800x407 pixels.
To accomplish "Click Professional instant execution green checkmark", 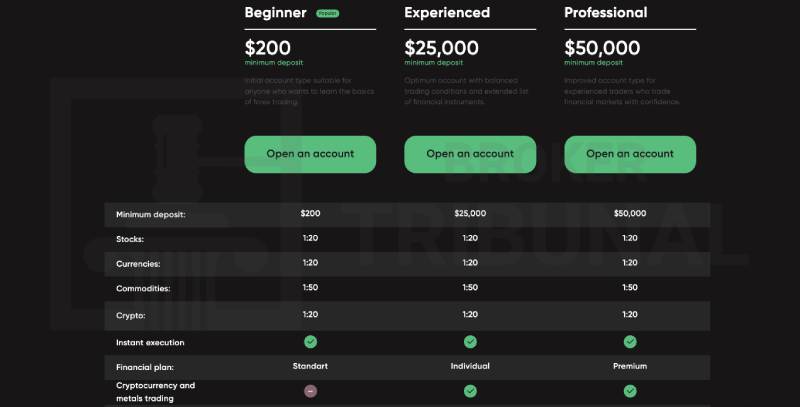I will (630, 342).
